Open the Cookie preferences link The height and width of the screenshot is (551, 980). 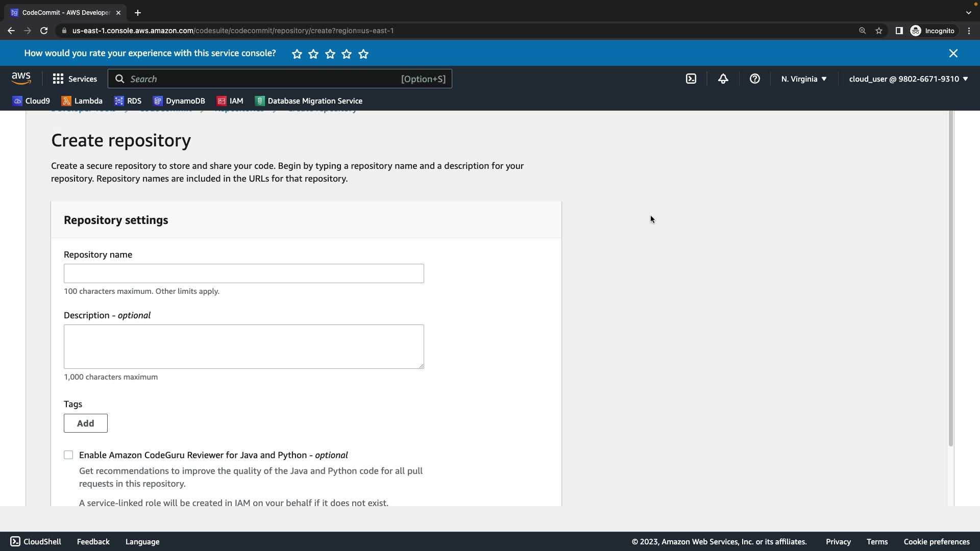(936, 542)
